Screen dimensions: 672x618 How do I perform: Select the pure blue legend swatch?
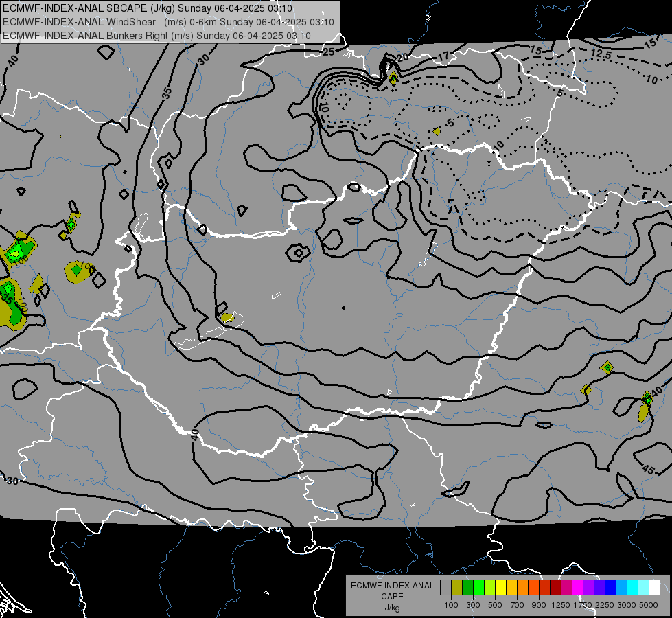611,588
